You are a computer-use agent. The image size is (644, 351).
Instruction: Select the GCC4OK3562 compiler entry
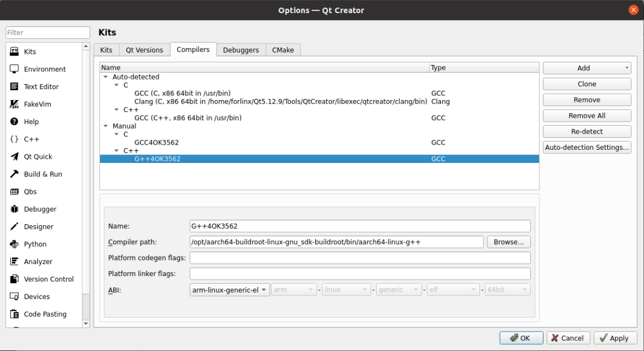click(157, 143)
